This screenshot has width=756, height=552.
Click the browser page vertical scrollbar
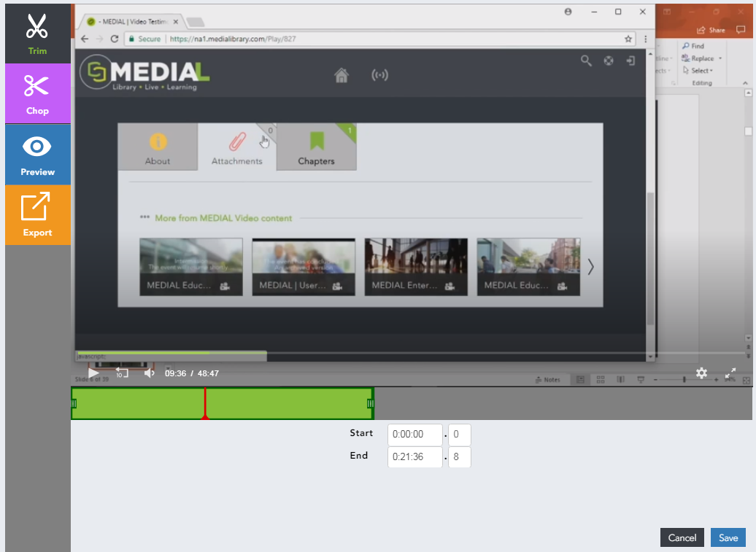point(650,259)
